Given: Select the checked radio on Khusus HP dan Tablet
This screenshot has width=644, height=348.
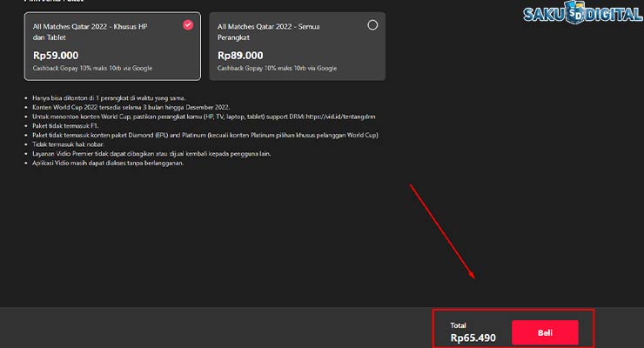Looking at the screenshot, I should (x=188, y=25).
